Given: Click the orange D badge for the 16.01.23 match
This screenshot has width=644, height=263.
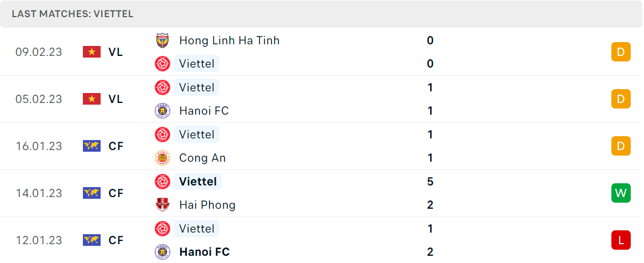Looking at the screenshot, I should coord(621,146).
